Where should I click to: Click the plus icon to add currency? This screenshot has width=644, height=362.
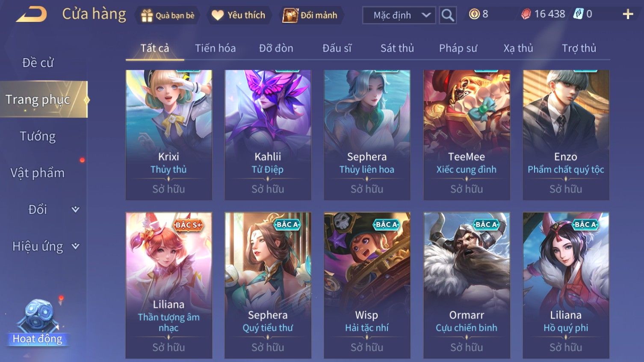[x=628, y=15]
